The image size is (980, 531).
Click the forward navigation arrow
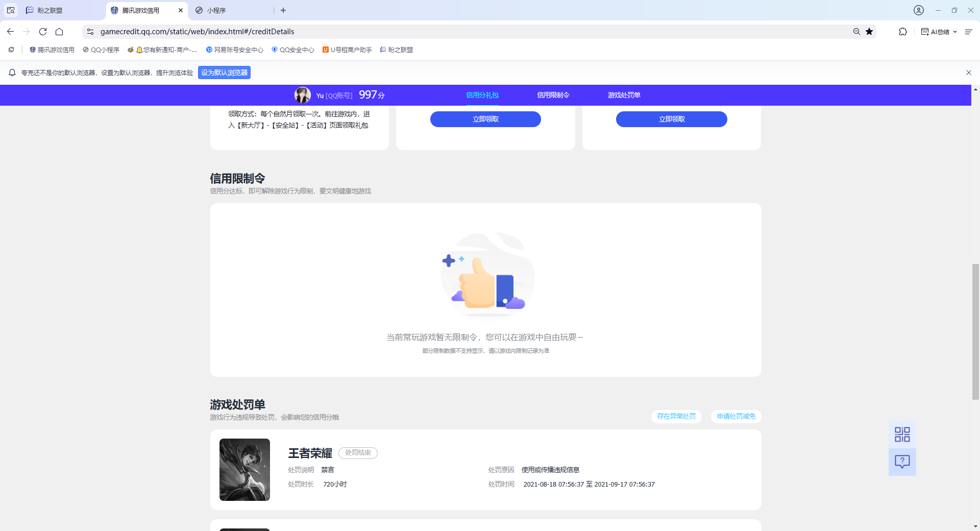click(27, 32)
